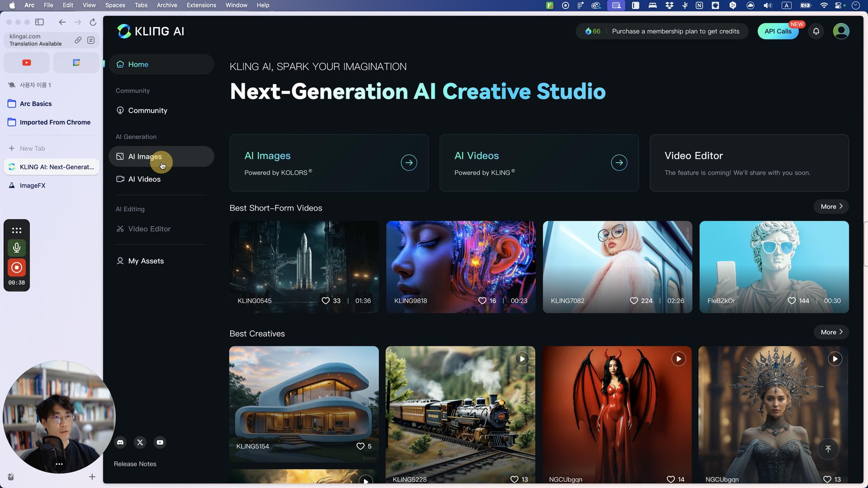Open the AI Videos arrow button
Image resolution: width=868 pixels, height=488 pixels.
point(619,163)
